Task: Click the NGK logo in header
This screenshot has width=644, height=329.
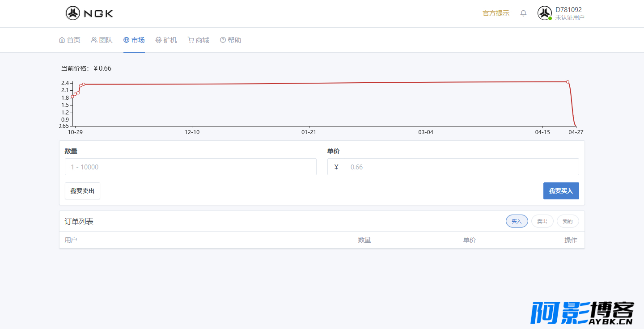Action: (89, 13)
